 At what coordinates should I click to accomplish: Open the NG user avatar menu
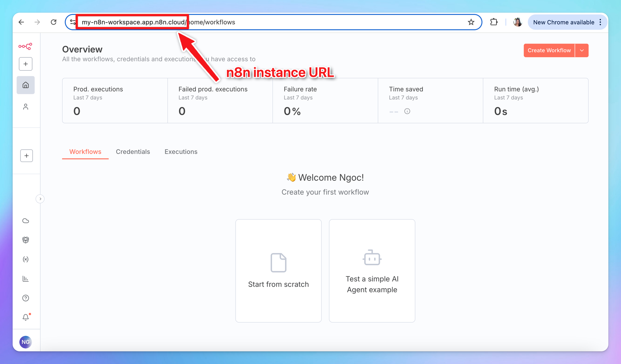click(x=26, y=342)
